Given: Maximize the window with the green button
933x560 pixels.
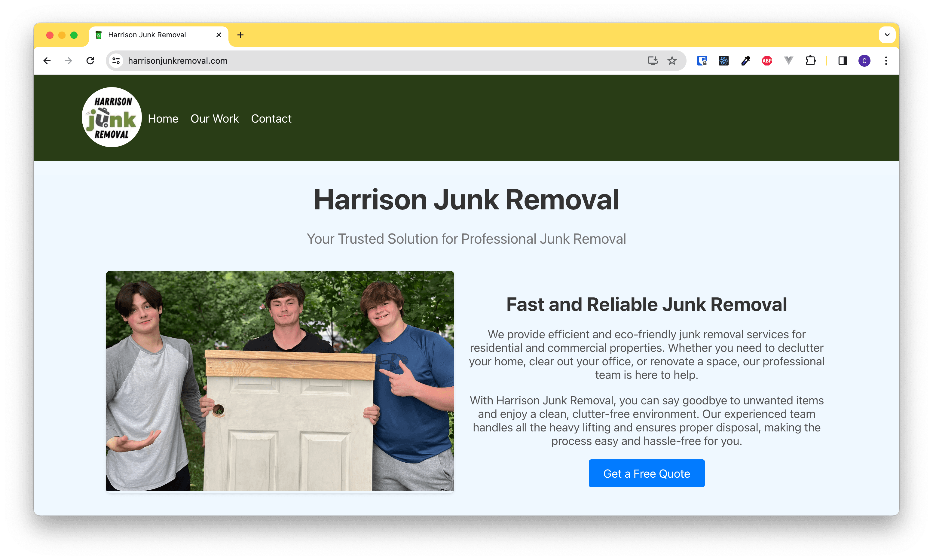Looking at the screenshot, I should [74, 35].
